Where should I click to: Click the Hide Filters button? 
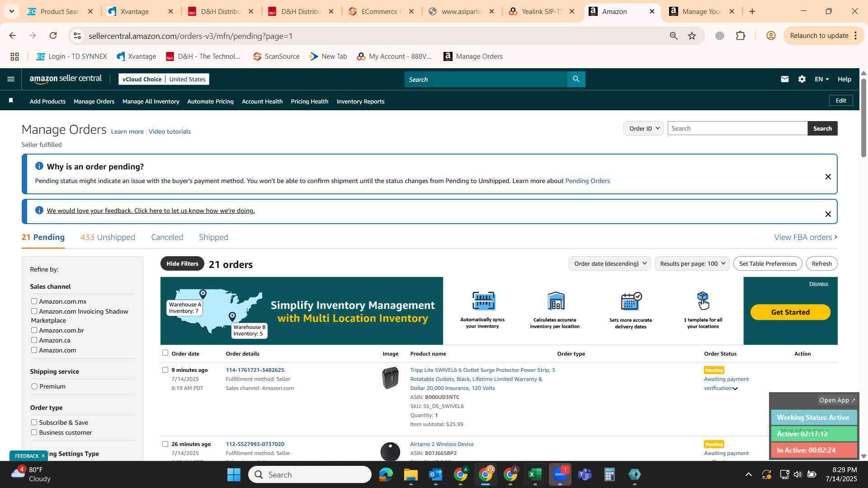pyautogui.click(x=182, y=263)
